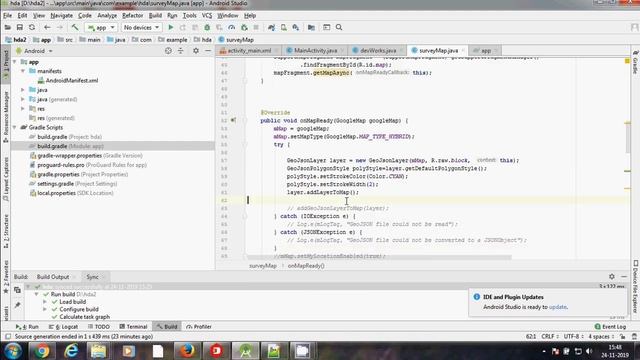Start debugging with the bug icon
640x360 pixels.
tap(207, 27)
